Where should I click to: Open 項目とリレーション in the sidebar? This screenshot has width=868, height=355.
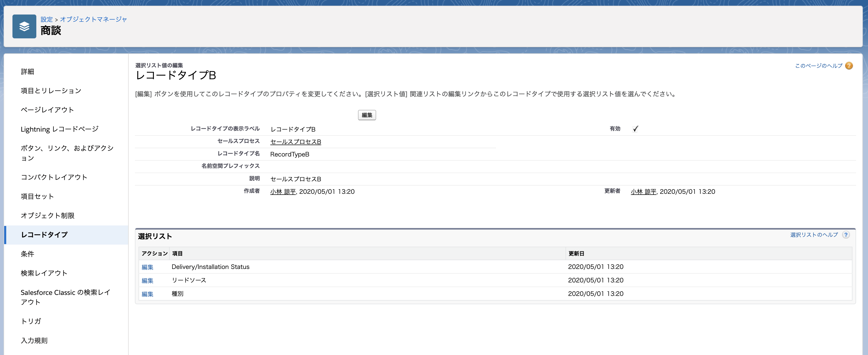[x=51, y=90]
